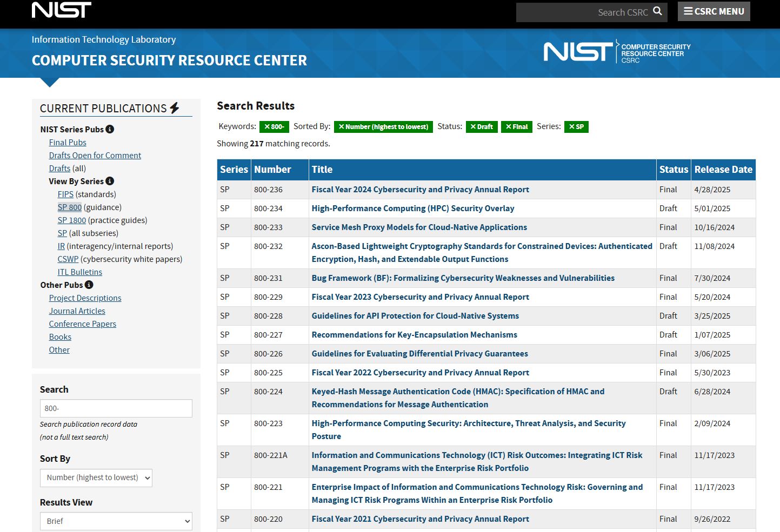The image size is (780, 532).
Task: Remove the 800- keyword filter tag
Action: 274,127
